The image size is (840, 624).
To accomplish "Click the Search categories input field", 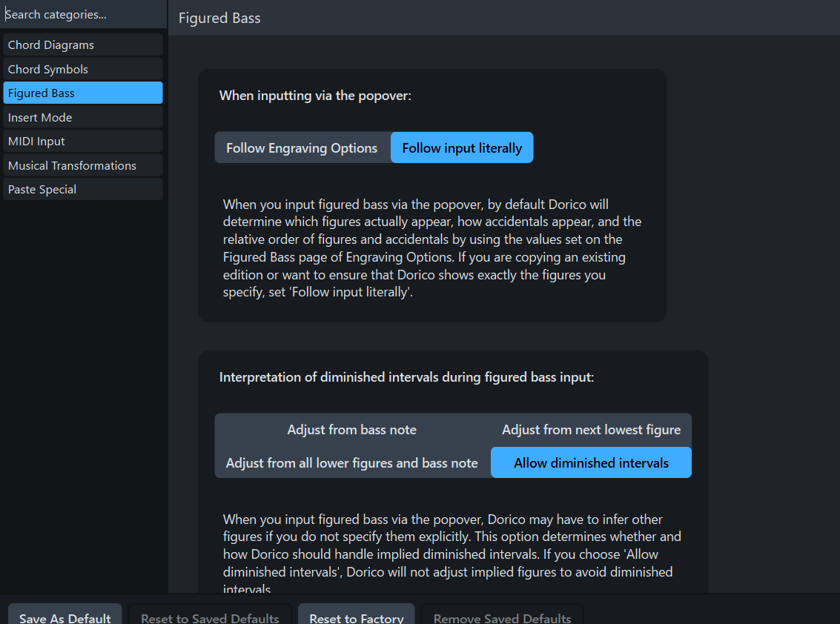I will point(83,14).
